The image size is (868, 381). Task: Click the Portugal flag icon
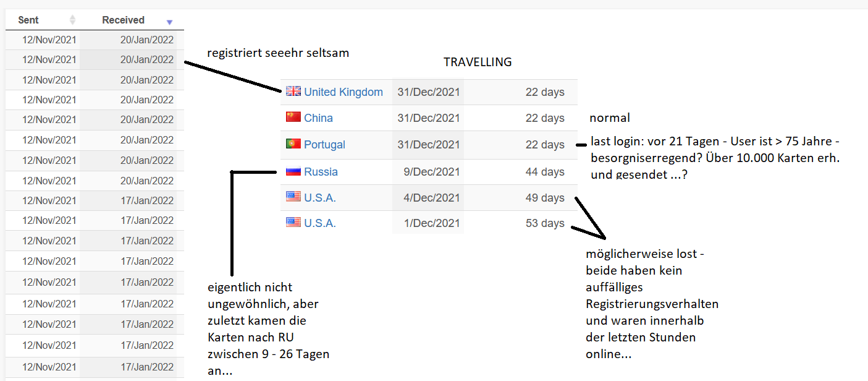pyautogui.click(x=293, y=144)
